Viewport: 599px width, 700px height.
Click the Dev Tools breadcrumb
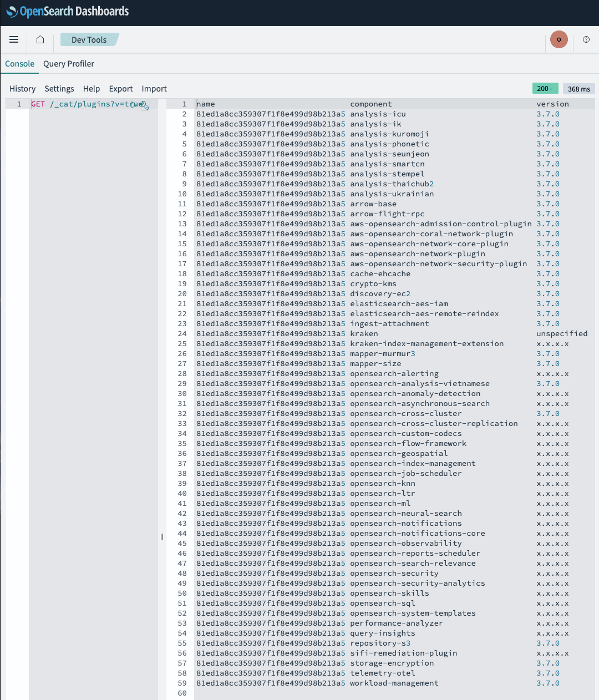[89, 40]
